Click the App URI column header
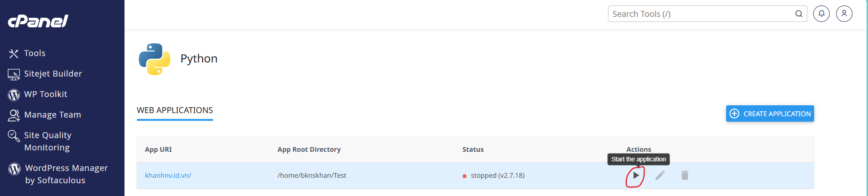The height and width of the screenshot is (196, 868). [158, 150]
